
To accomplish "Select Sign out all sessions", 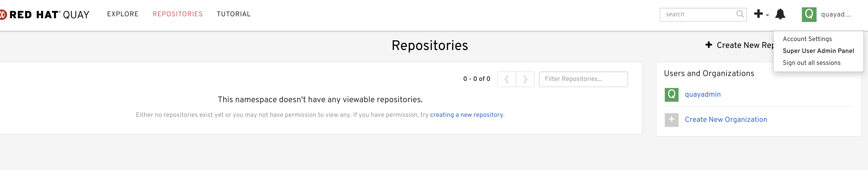I will pyautogui.click(x=811, y=63).
